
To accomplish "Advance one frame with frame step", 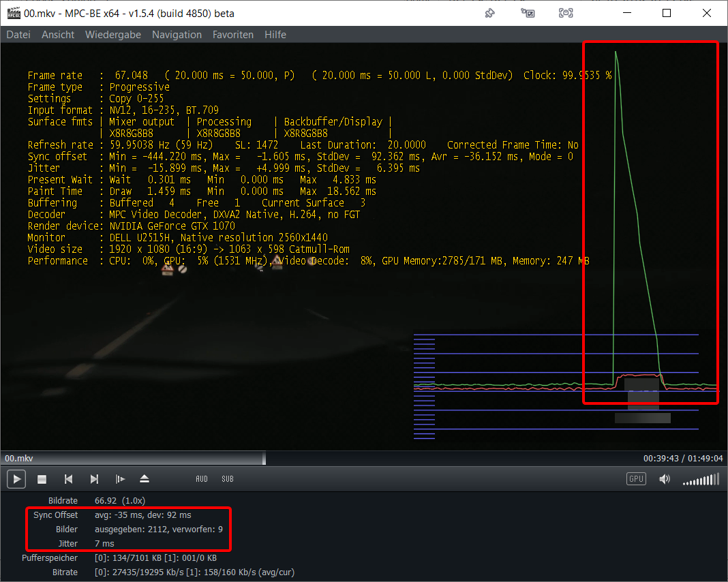I will (x=120, y=479).
